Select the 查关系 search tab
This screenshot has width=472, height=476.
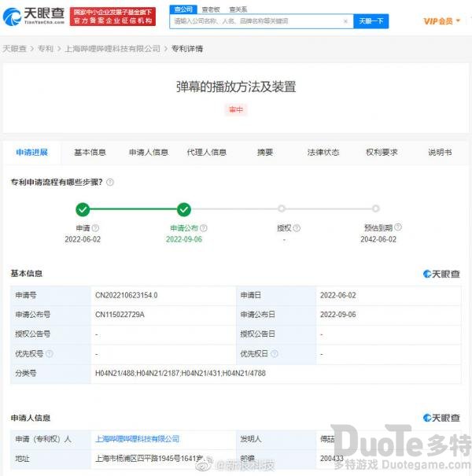point(238,9)
